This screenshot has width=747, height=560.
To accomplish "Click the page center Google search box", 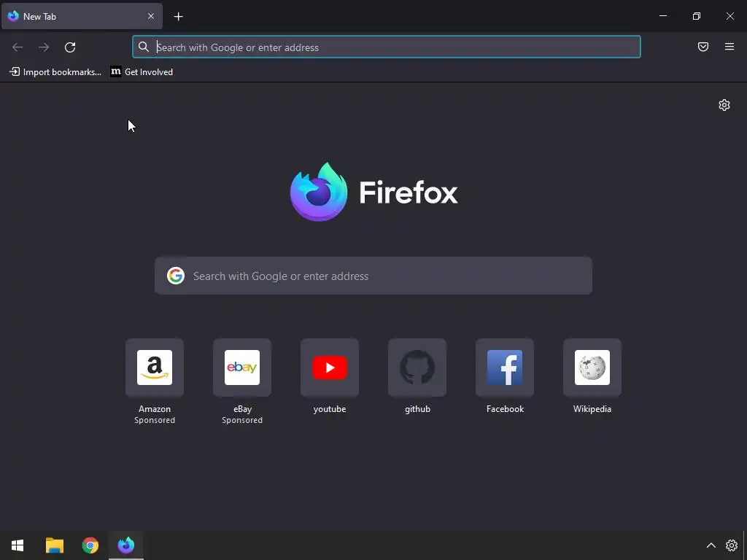I will [x=373, y=276].
